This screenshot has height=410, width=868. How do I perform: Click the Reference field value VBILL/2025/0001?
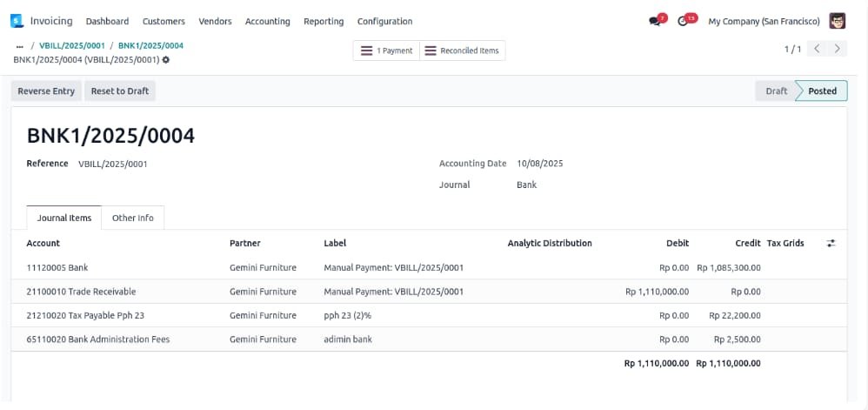pos(113,164)
